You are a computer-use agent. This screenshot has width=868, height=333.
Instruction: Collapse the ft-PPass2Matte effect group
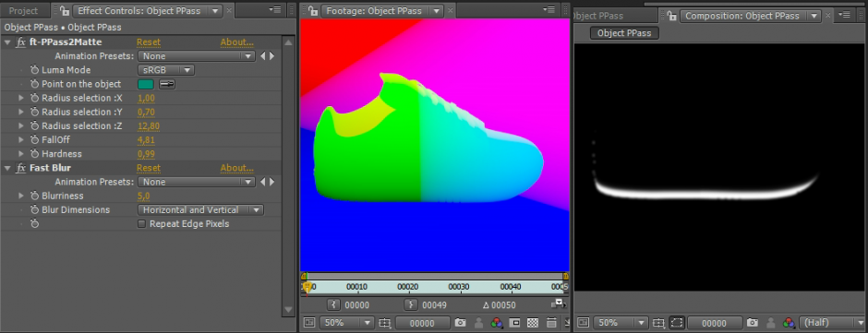pos(7,42)
